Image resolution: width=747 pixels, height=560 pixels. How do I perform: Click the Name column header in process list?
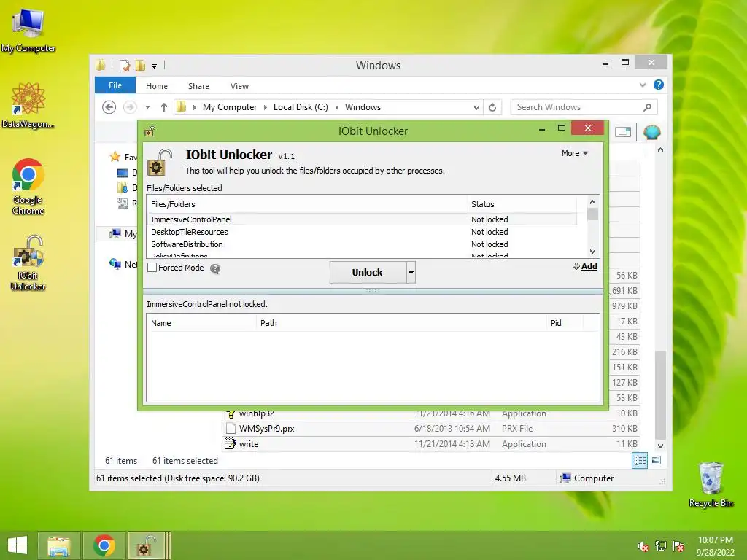(x=201, y=323)
